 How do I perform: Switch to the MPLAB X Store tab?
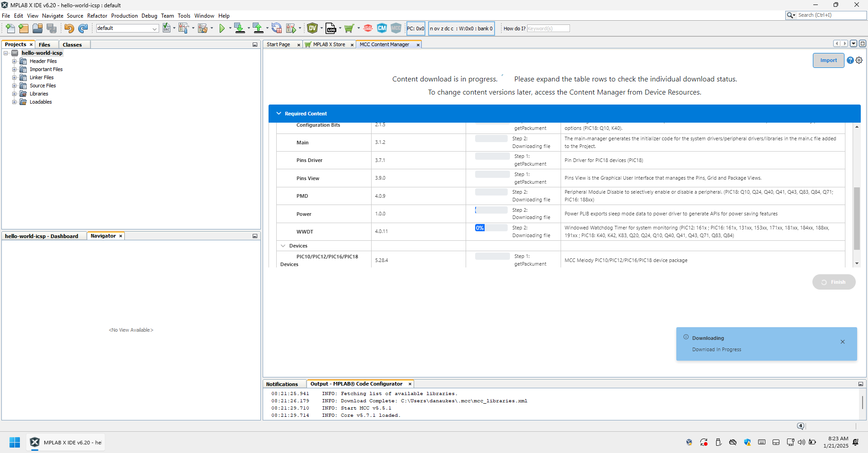pyautogui.click(x=329, y=44)
